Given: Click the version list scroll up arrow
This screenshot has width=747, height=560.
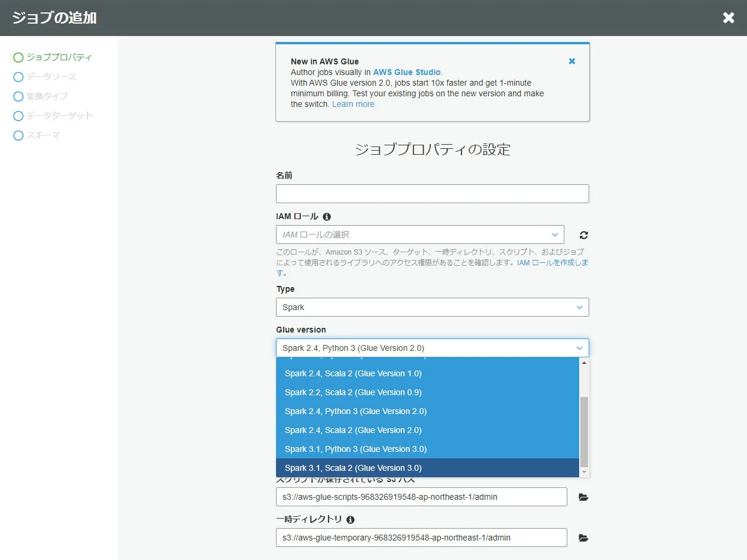Looking at the screenshot, I should tap(584, 362).
